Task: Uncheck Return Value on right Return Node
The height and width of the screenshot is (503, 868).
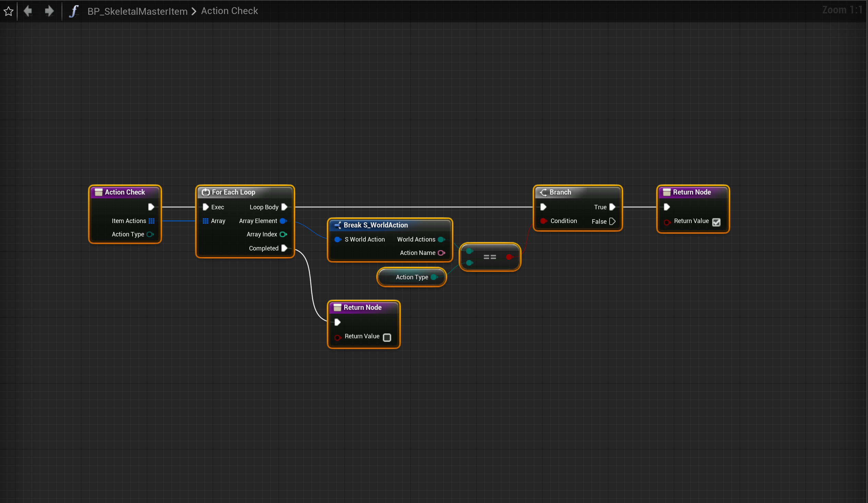Action: [x=716, y=222]
